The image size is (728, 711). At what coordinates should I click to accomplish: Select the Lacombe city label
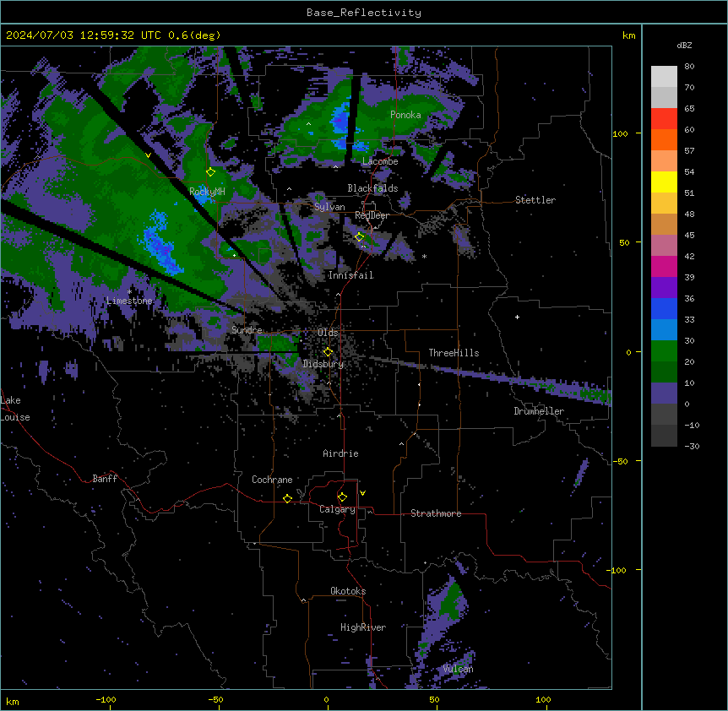coord(380,161)
